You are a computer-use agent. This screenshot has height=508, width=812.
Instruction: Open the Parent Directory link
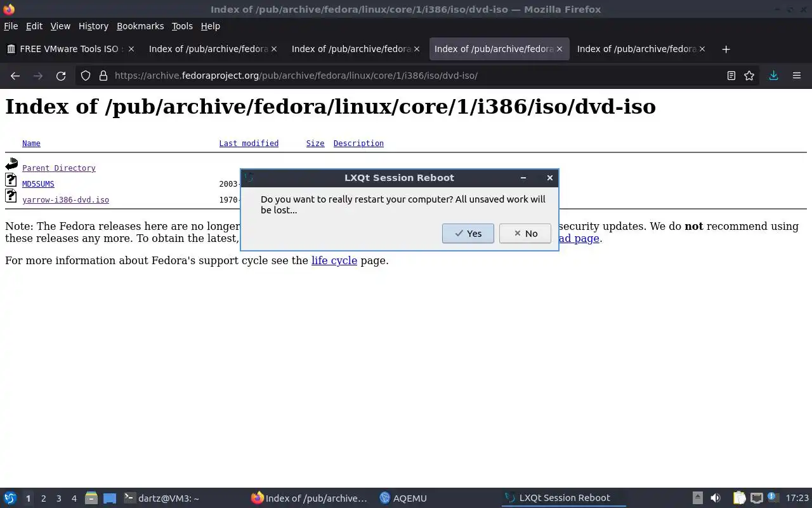59,168
